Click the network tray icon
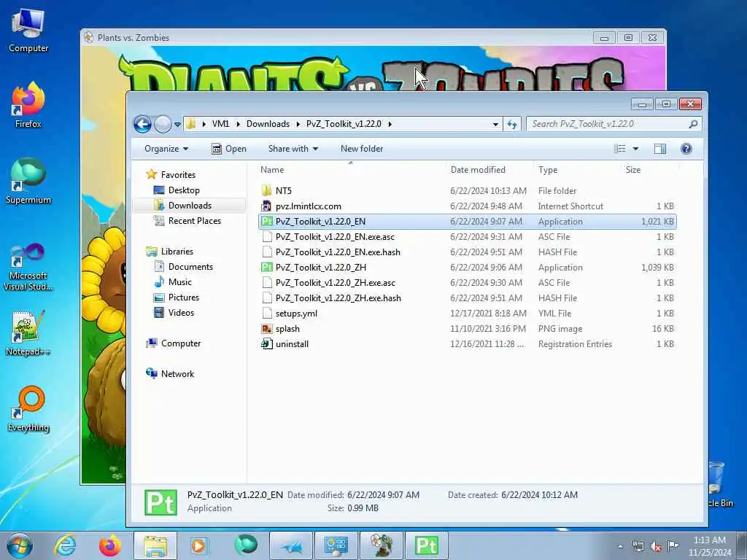Image resolution: width=747 pixels, height=560 pixels. (638, 546)
